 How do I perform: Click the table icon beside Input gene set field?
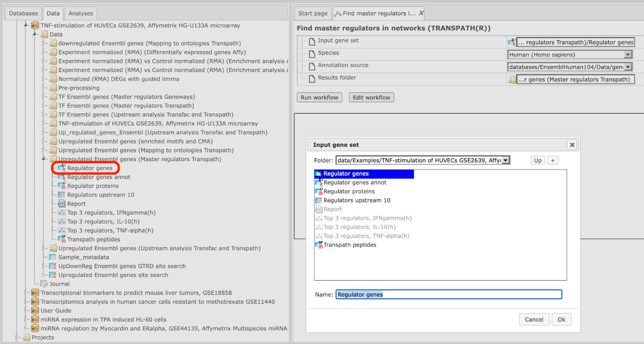[x=512, y=42]
